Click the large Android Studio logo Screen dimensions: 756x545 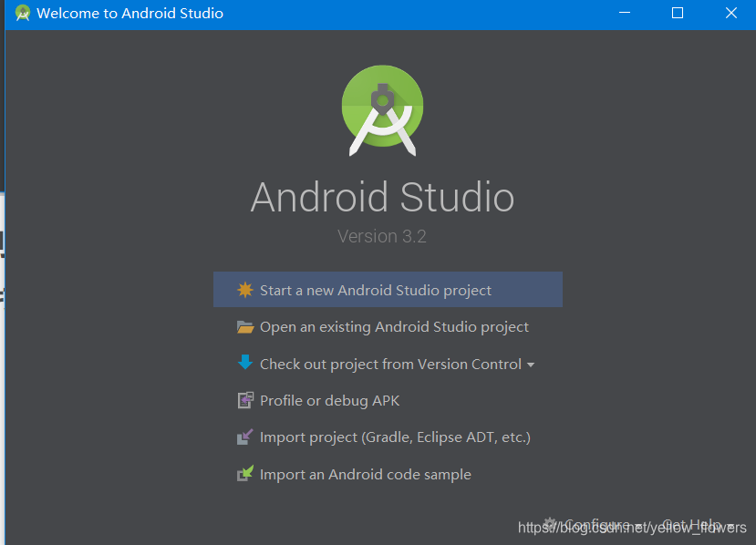[382, 110]
